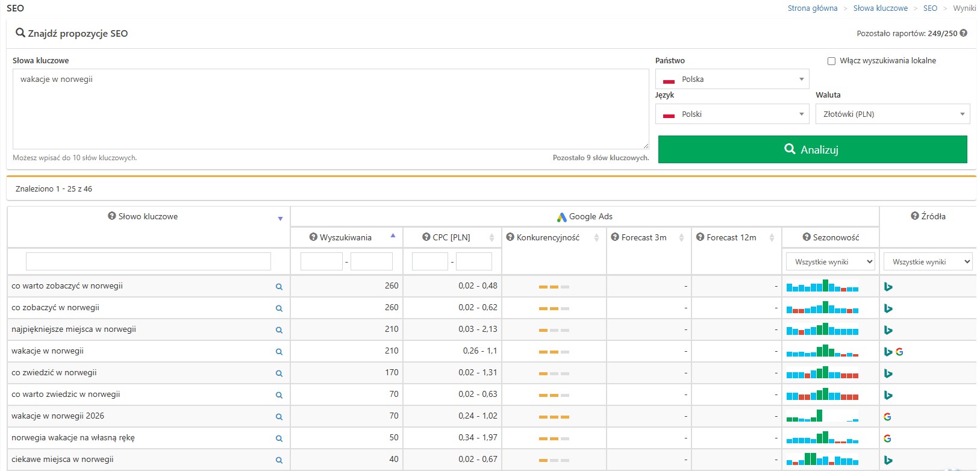Click Google source icon in 'norwegia wakacje na własną rękę' row
The image size is (980, 471).
(887, 438)
